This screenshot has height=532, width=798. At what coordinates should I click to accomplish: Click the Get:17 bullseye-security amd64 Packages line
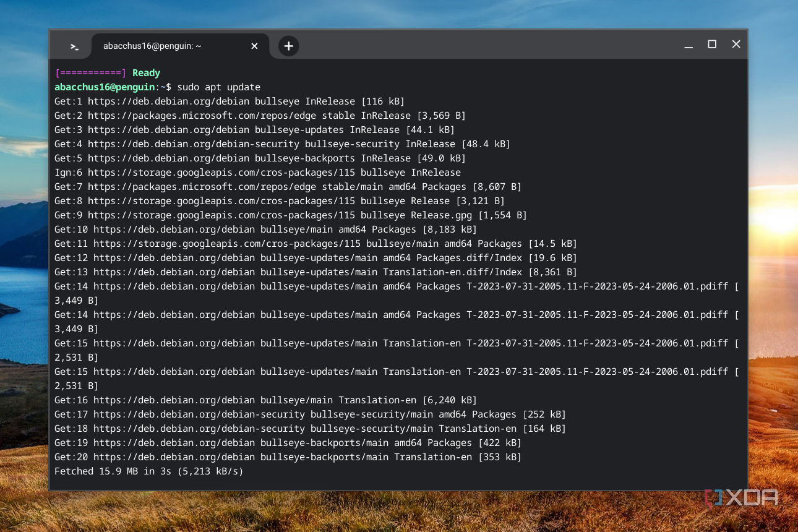[x=310, y=414]
